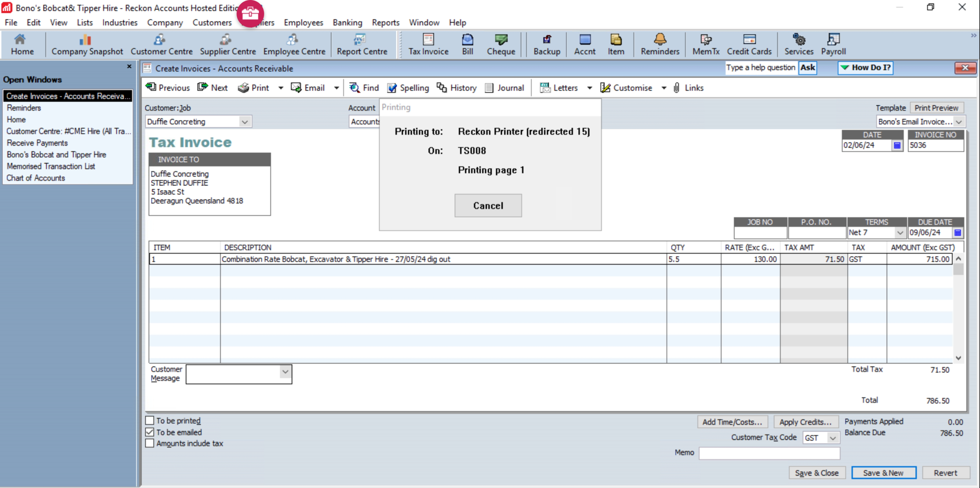Expand the Print options arrow
Screen dimensions: 980x488
click(x=281, y=88)
